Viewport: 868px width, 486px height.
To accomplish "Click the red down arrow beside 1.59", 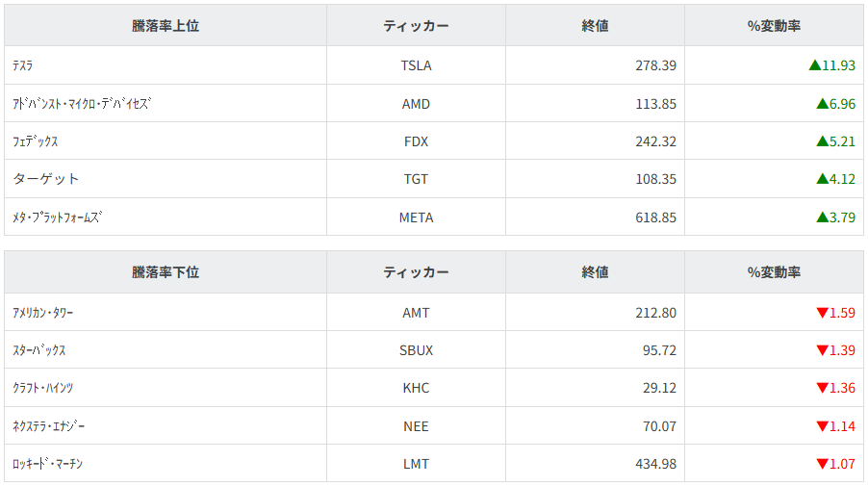I will pos(822,313).
